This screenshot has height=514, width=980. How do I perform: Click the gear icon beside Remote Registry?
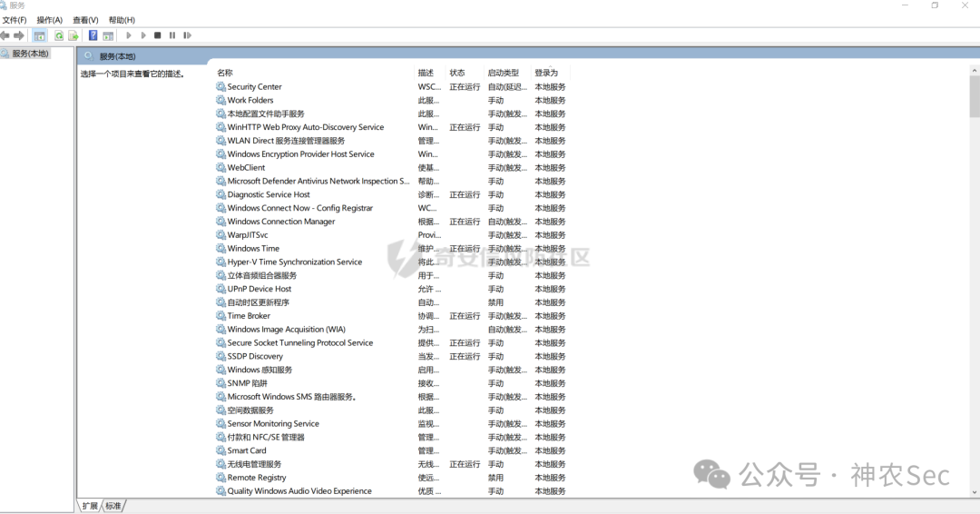click(220, 477)
